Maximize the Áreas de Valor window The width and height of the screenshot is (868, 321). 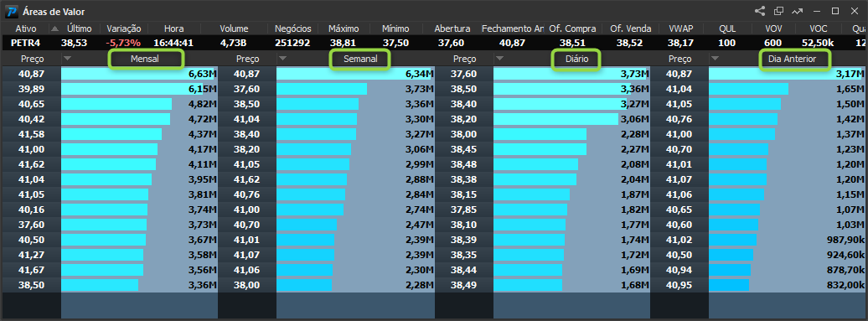click(835, 11)
